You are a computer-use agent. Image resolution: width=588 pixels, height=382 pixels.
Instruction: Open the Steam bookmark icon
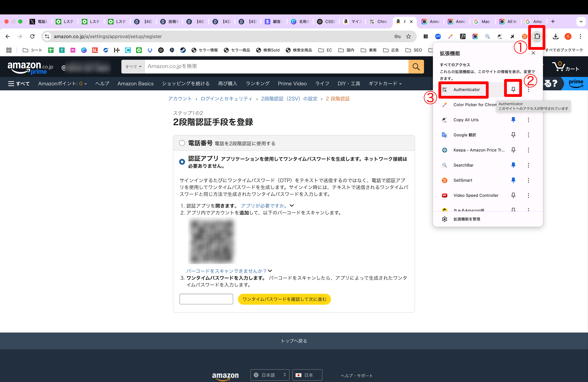click(183, 50)
